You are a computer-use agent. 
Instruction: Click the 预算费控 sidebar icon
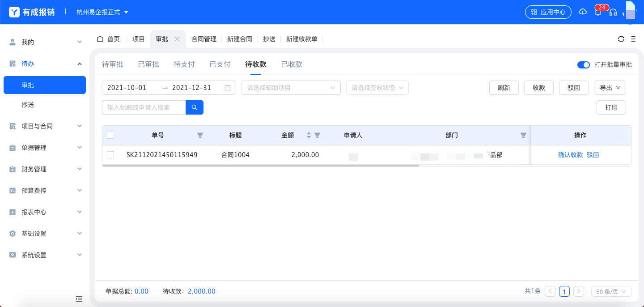[x=13, y=191]
